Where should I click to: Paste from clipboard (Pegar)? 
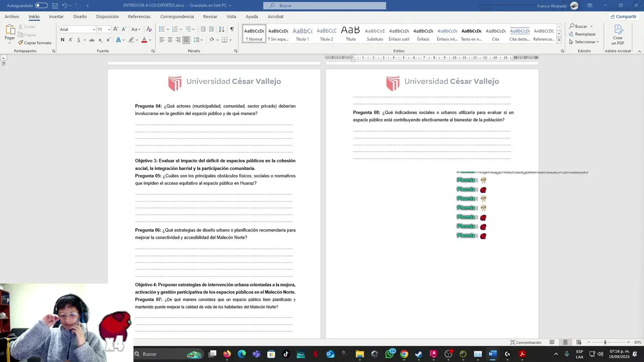[10, 33]
